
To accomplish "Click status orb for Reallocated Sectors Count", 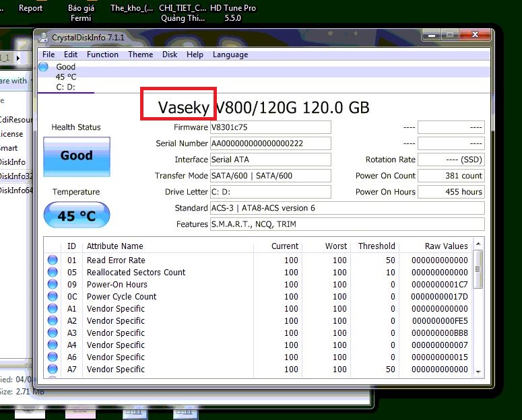I will tap(53, 272).
